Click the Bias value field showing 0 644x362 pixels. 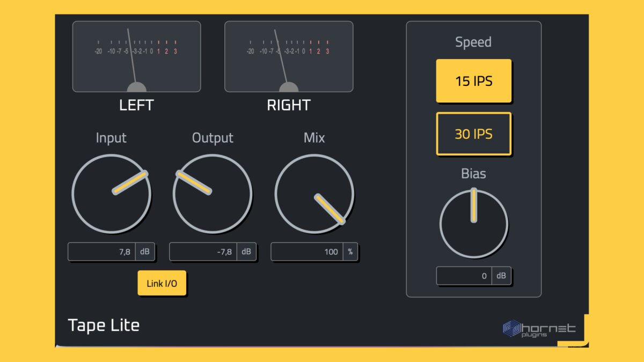[464, 276]
